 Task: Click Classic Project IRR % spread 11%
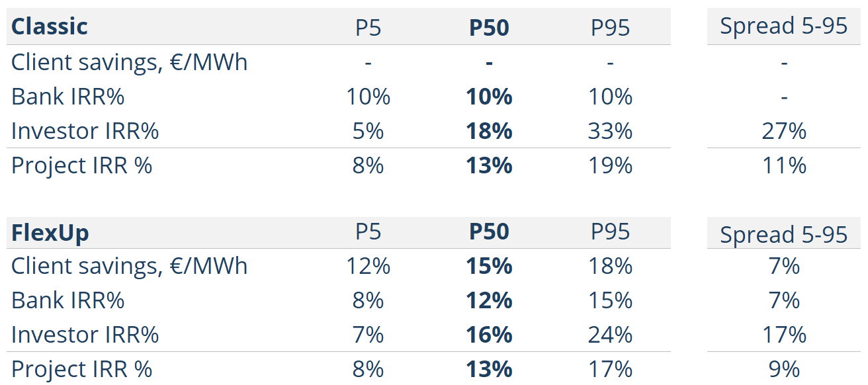(x=784, y=165)
